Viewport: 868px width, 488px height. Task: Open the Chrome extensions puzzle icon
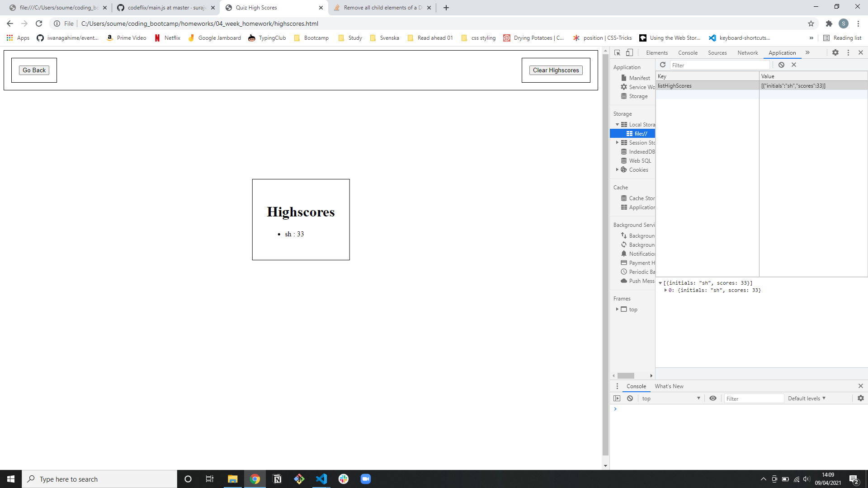click(x=829, y=23)
